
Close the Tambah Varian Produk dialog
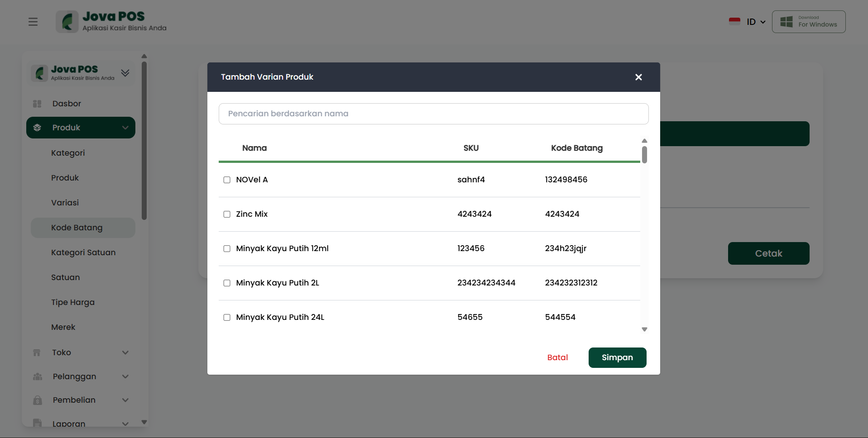coord(638,77)
